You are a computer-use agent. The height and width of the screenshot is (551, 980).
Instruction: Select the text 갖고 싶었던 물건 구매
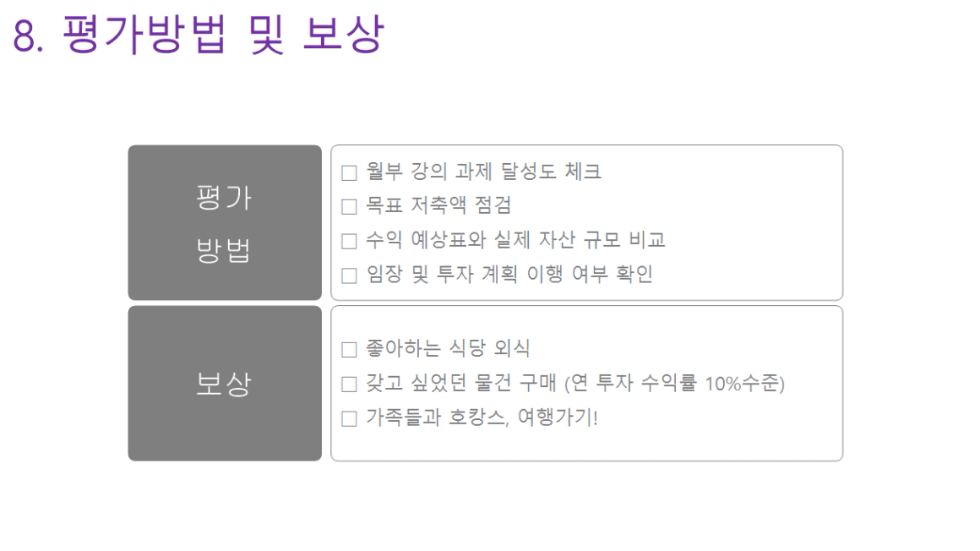[x=461, y=382]
